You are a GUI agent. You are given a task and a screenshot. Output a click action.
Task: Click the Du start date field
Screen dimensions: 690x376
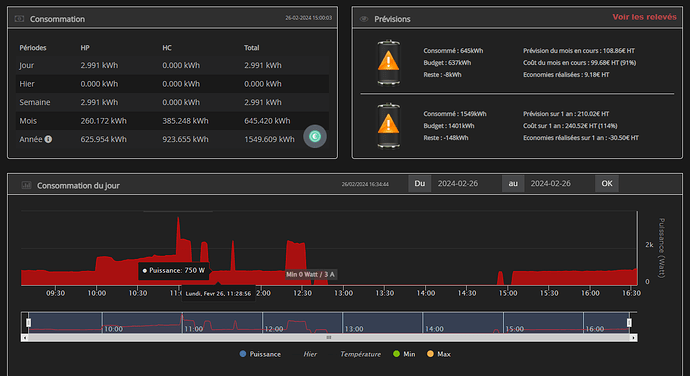pyautogui.click(x=466, y=184)
